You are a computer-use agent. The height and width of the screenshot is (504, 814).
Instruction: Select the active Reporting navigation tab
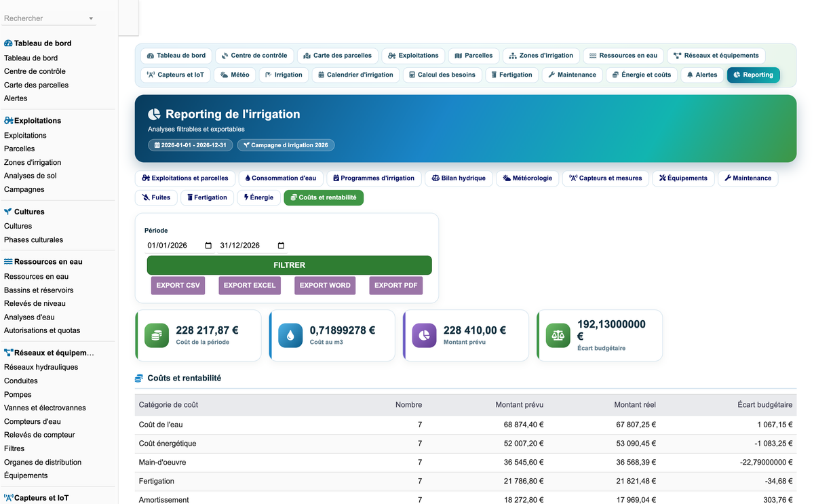pos(753,75)
